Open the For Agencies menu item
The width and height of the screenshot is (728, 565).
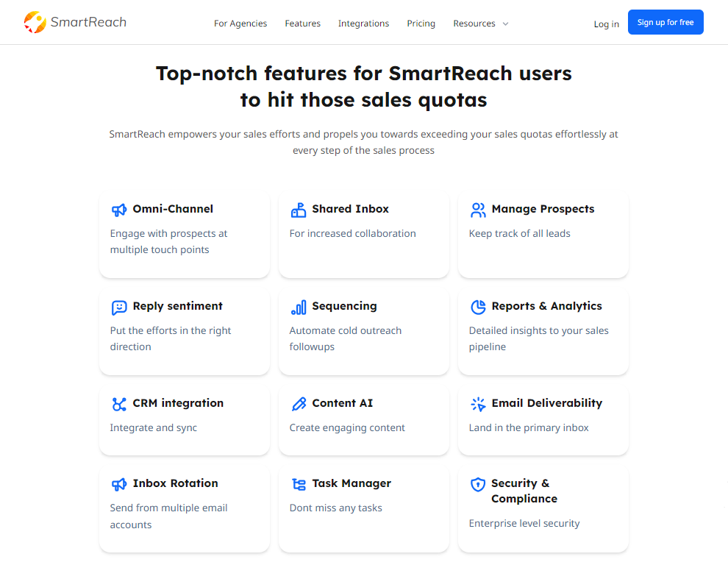pos(240,24)
